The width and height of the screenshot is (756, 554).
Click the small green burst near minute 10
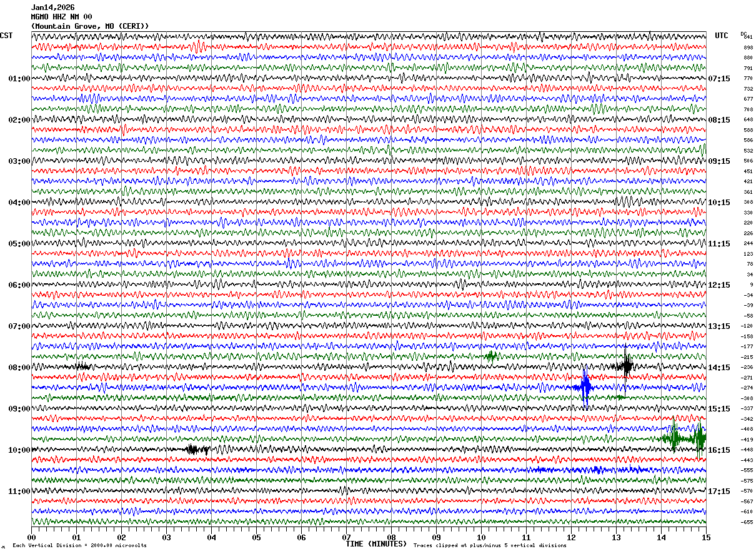click(491, 356)
